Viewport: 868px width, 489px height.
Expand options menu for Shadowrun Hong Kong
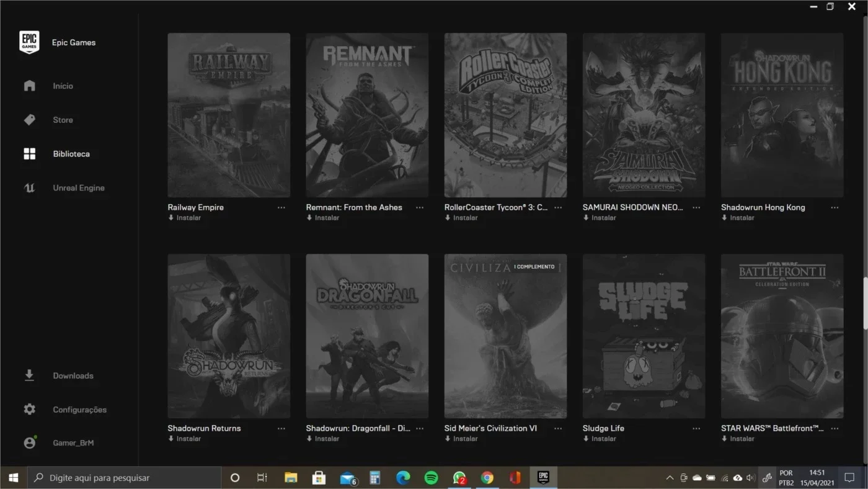(835, 207)
